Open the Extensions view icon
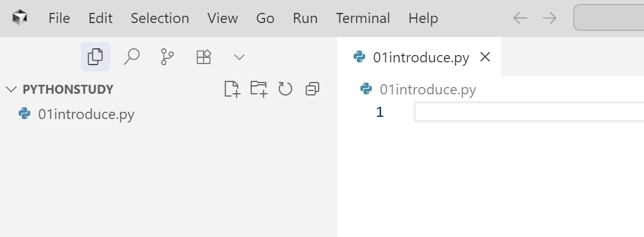The width and height of the screenshot is (644, 237). pos(204,57)
